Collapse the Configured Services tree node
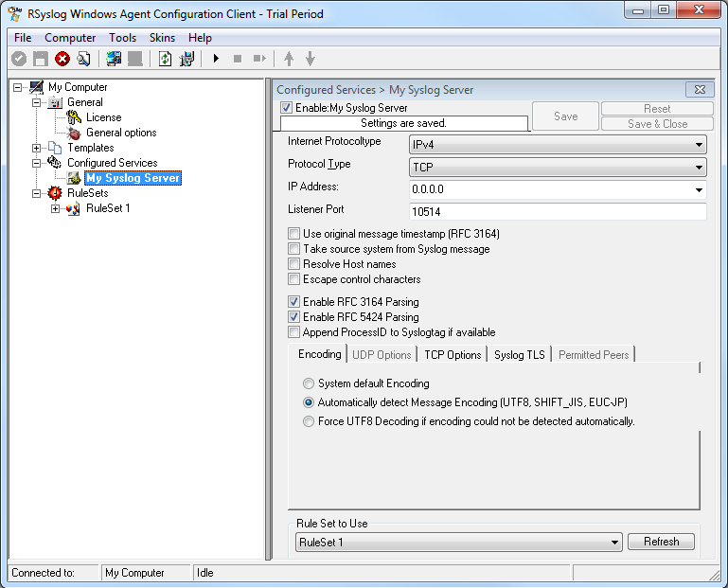The width and height of the screenshot is (728, 588). [36, 163]
